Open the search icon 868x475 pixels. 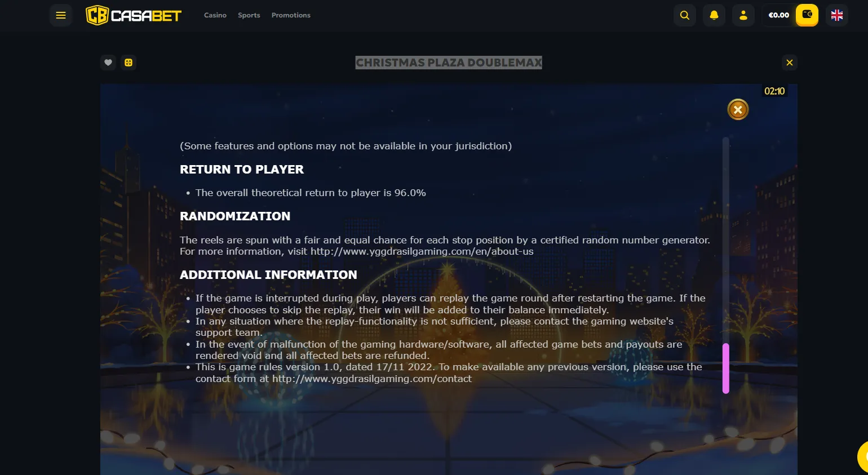tap(685, 15)
